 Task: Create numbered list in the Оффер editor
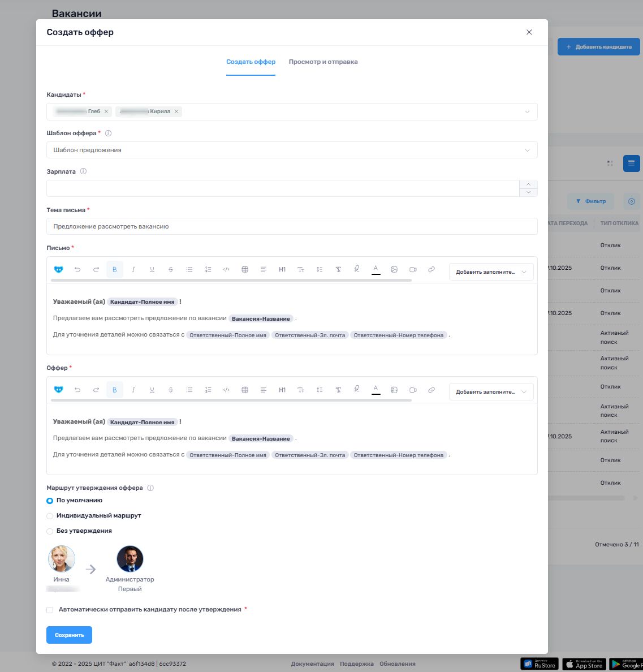click(208, 390)
